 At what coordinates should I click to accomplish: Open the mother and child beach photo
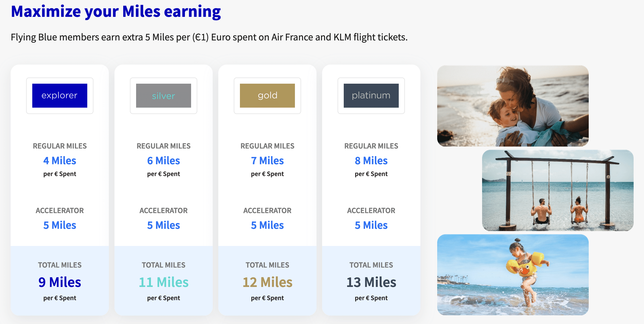pyautogui.click(x=513, y=106)
